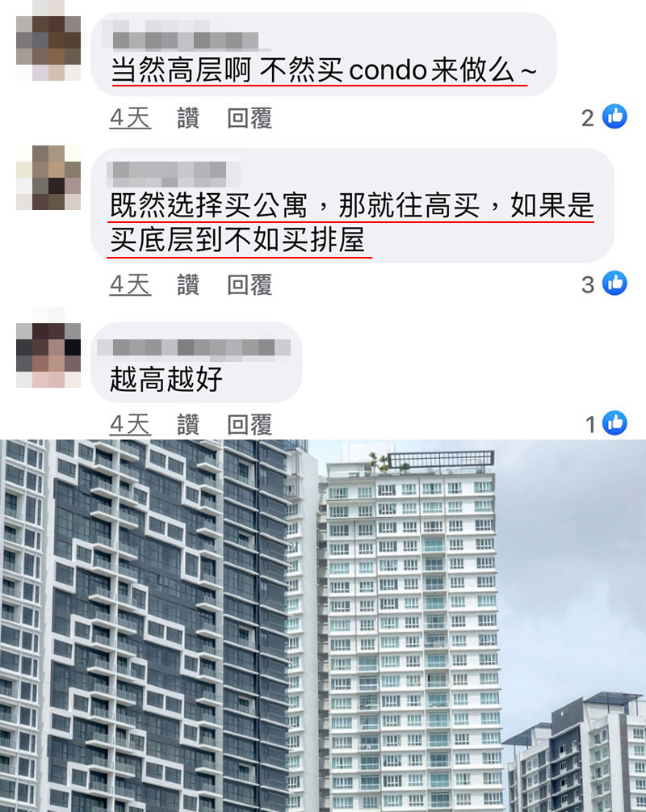This screenshot has width=646, height=812.
Task: Open the third commenter's profile avatar
Action: [48, 356]
